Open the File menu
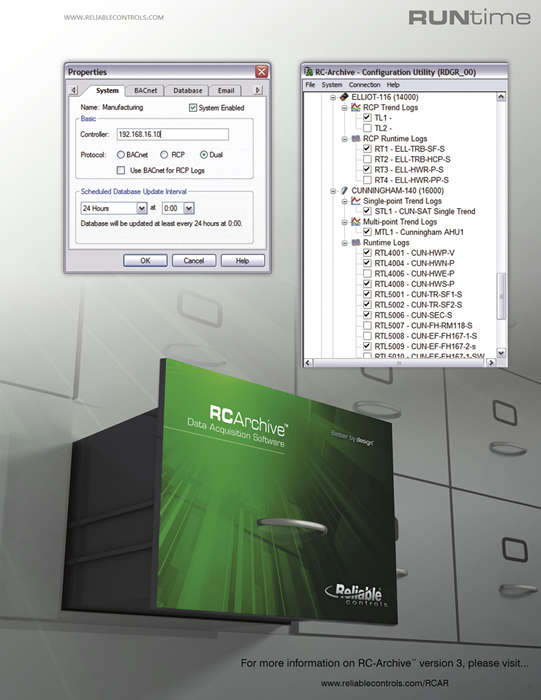The width and height of the screenshot is (541, 700). click(310, 85)
